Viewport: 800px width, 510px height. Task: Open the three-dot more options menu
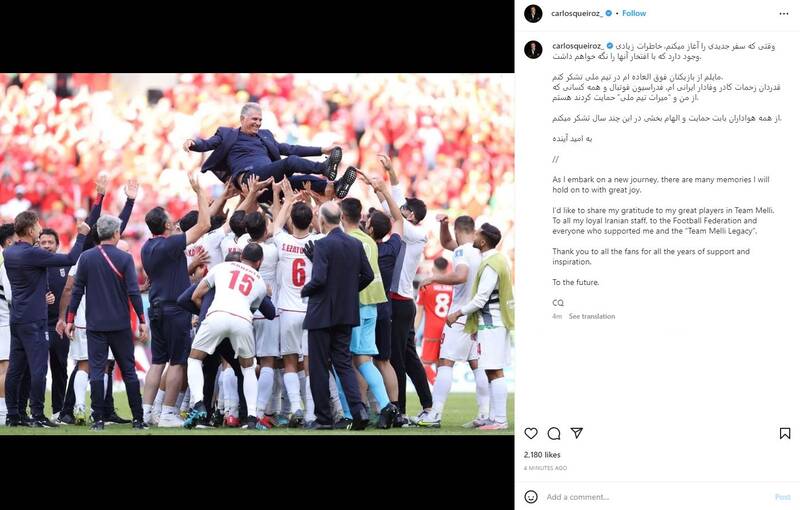[x=784, y=14]
